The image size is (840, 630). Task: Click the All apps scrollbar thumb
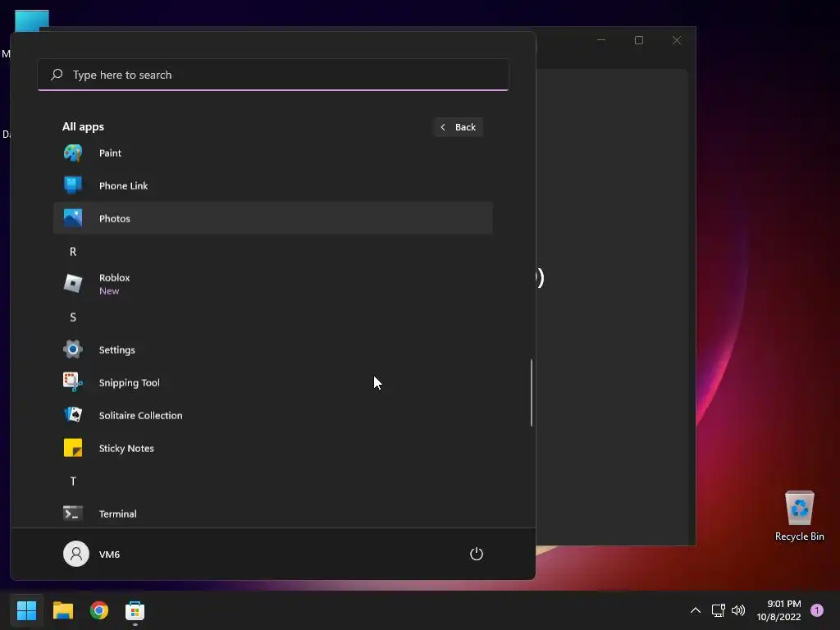coord(532,393)
